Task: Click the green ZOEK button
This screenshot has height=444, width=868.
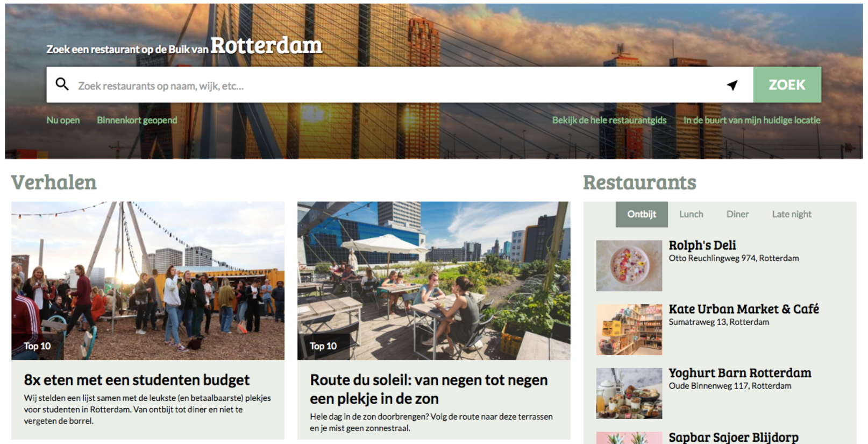Action: [x=787, y=84]
